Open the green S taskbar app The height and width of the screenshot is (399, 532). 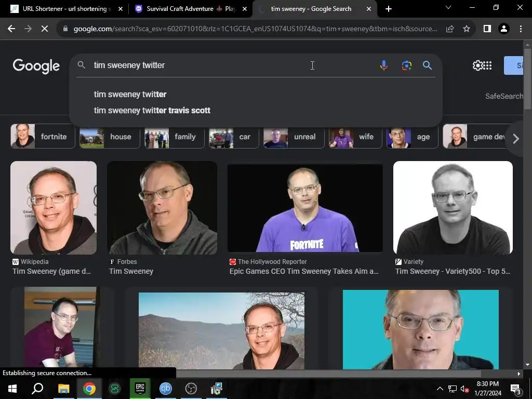click(x=115, y=389)
